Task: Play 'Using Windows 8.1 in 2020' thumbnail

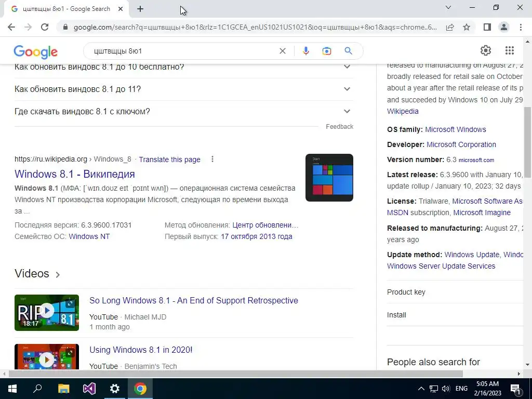Action: point(47,357)
